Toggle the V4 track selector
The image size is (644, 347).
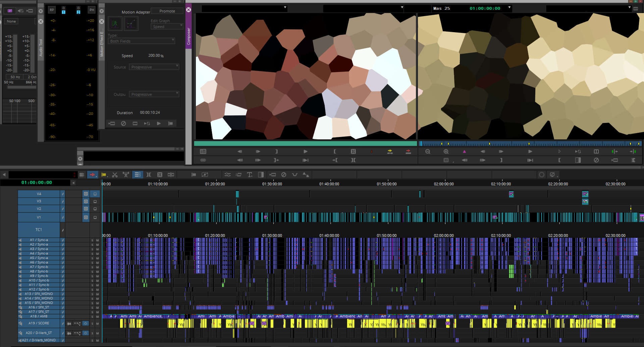pyautogui.click(x=39, y=194)
